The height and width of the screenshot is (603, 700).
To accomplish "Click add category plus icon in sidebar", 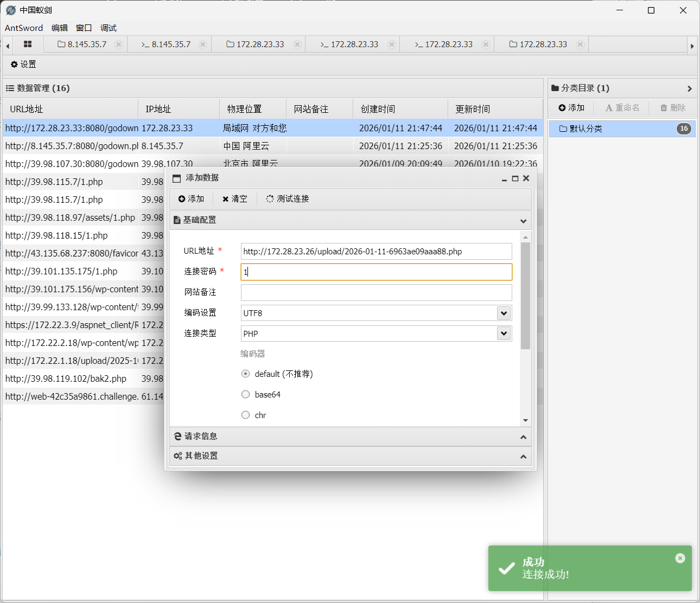I will click(x=562, y=108).
